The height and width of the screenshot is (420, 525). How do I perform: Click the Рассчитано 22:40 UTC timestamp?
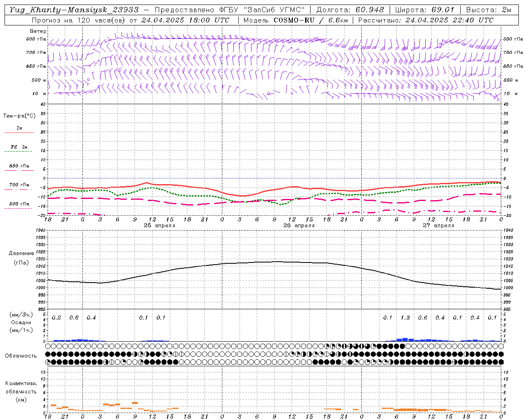click(426, 20)
